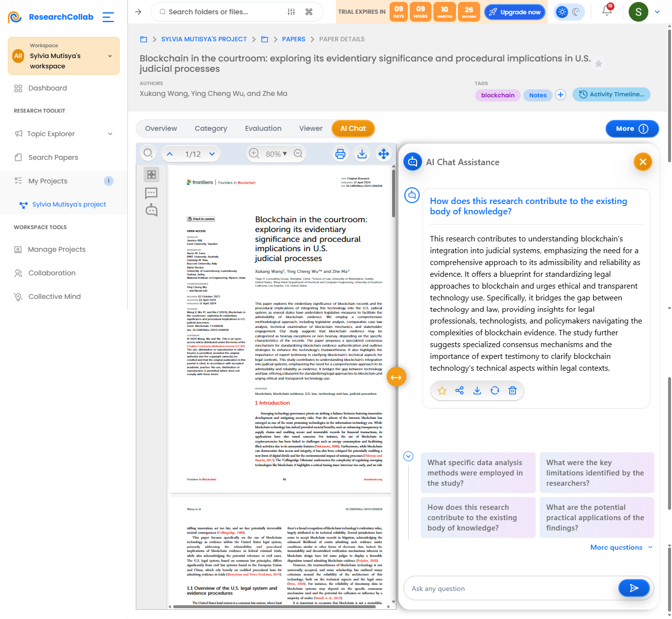
Task: Switch to the Evaluation tab
Action: point(263,128)
